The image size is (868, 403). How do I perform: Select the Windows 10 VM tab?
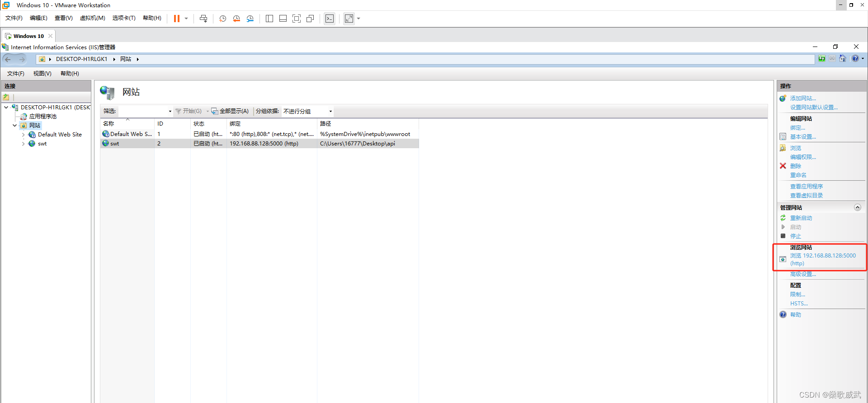(28, 36)
